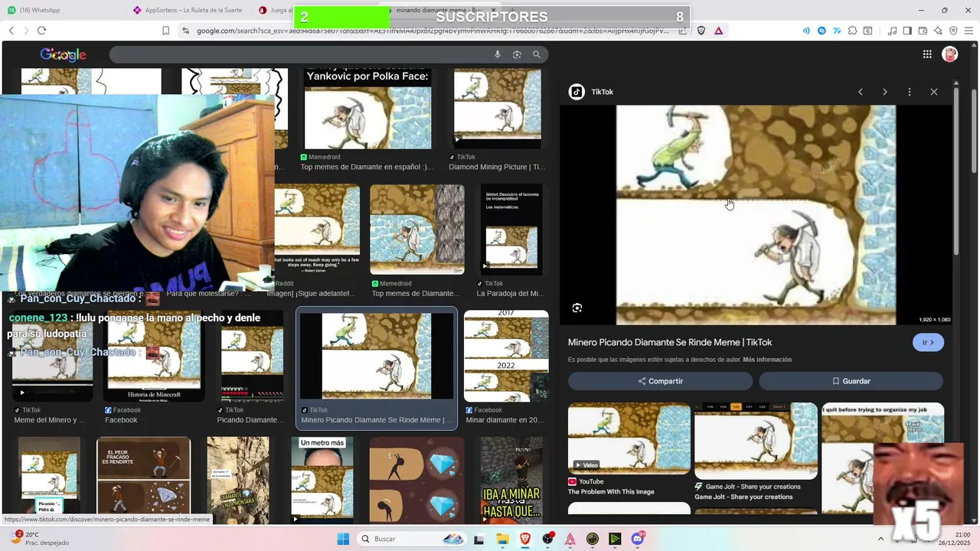Switch to the 'minando diamante meme' tab
Image resolution: width=980 pixels, height=551 pixels.
pos(441,10)
